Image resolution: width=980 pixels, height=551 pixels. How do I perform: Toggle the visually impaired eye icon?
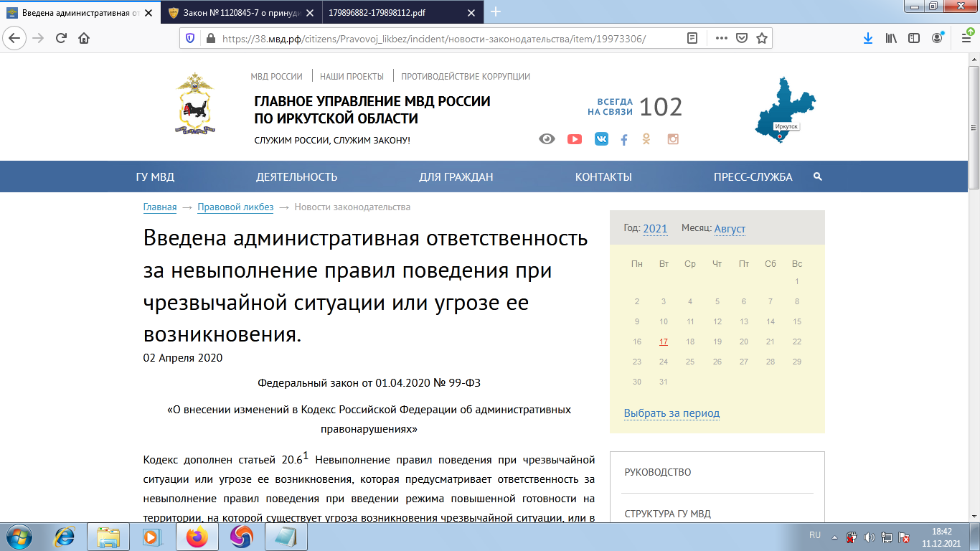547,139
